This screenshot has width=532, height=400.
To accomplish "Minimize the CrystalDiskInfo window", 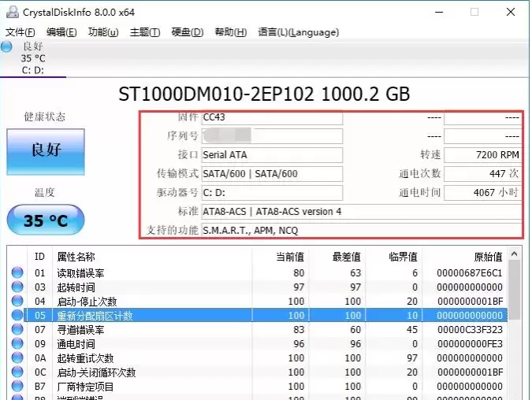I will click(x=439, y=12).
